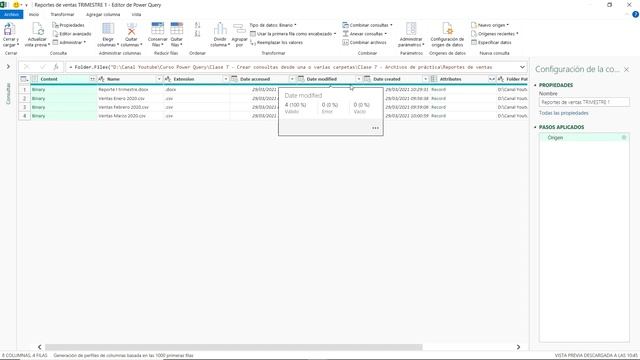Click Content column combine-files button
The image size is (640, 360).
click(93, 79)
